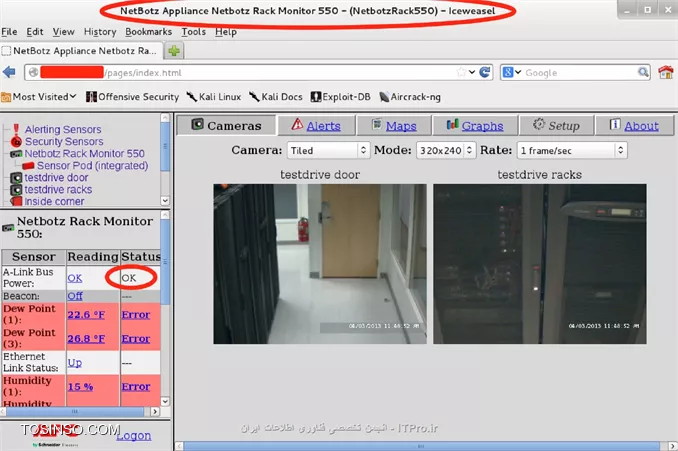Screen dimensions: 678x451
Task: Click the Setup gear icon
Action: coord(539,125)
